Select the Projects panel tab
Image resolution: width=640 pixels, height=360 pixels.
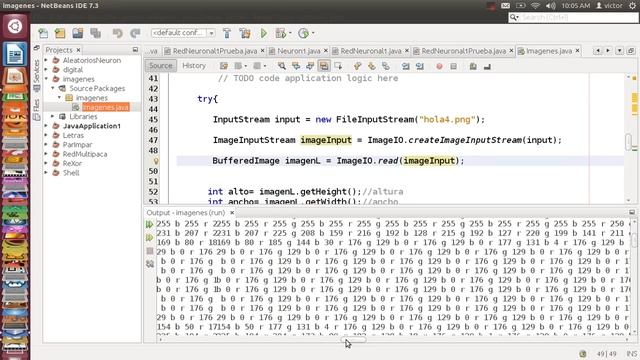coord(59,50)
